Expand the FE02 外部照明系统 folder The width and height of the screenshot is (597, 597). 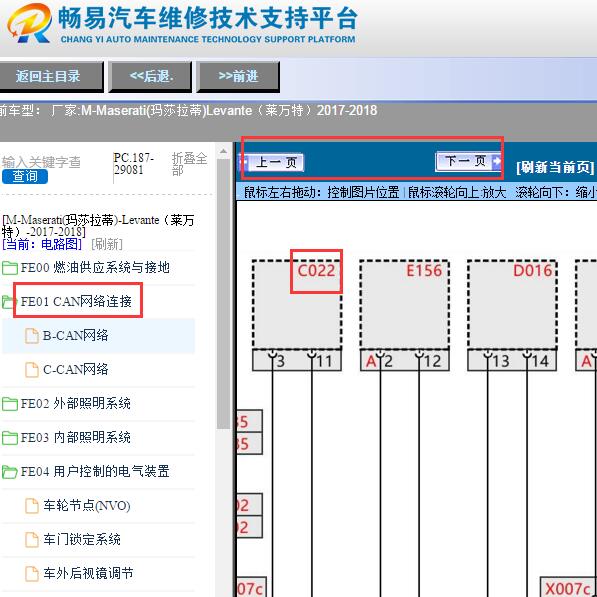pos(75,404)
